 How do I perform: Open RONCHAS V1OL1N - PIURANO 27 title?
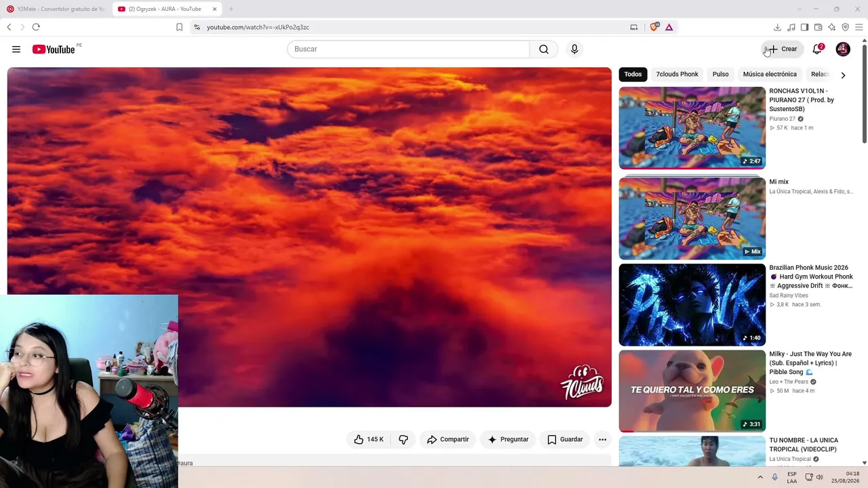pyautogui.click(x=802, y=100)
